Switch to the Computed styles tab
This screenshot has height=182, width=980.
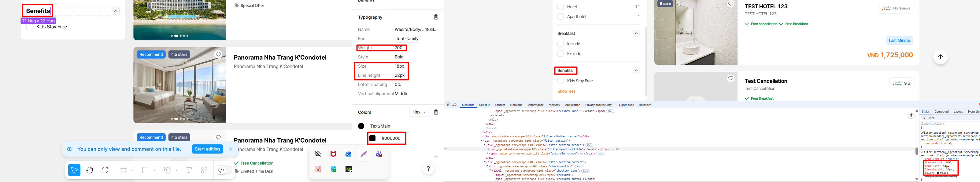click(x=941, y=112)
